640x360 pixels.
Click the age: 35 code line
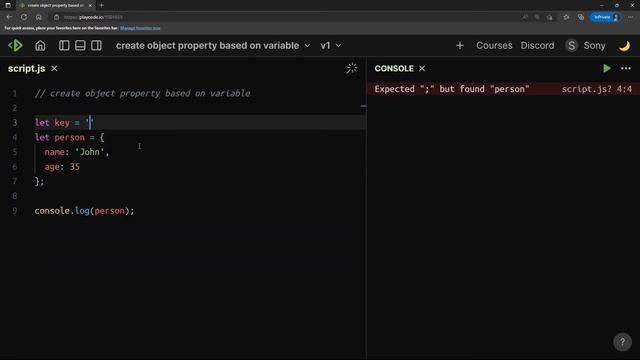point(62,167)
